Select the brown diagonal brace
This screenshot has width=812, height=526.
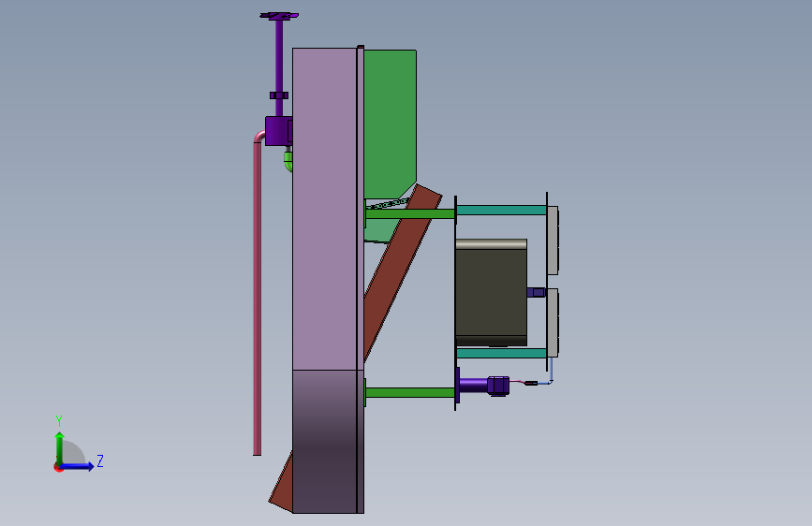402,271
